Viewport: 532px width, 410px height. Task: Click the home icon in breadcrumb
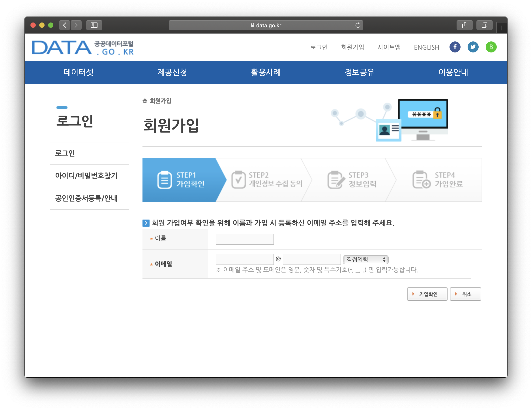click(x=145, y=101)
